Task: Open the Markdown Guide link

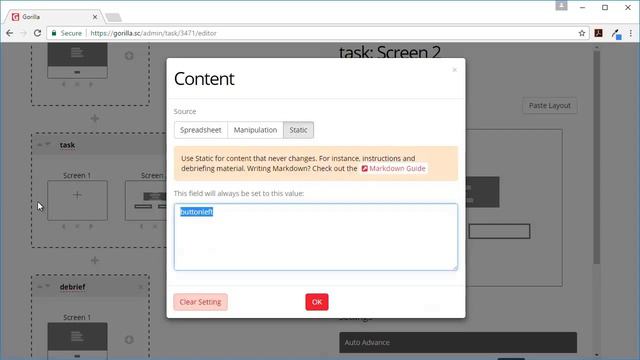Action: click(x=394, y=168)
